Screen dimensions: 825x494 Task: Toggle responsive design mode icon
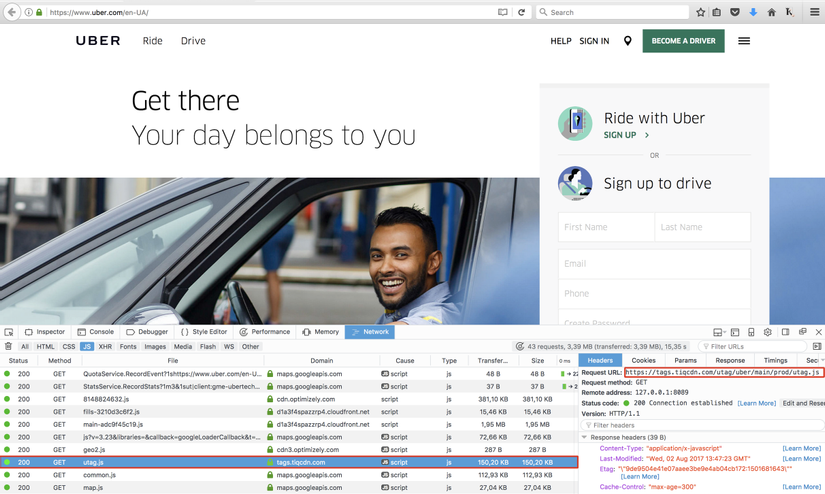click(751, 332)
